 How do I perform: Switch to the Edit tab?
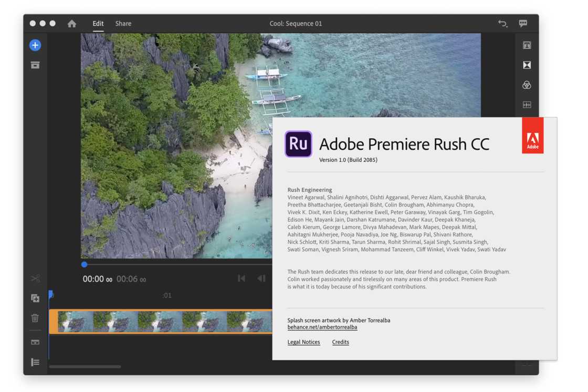[x=98, y=24]
